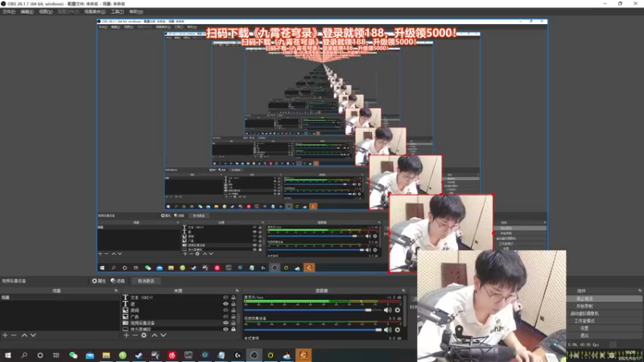The image size is (644, 362).
Task: Click the 取消激活 deactivate button
Action: 147,281
